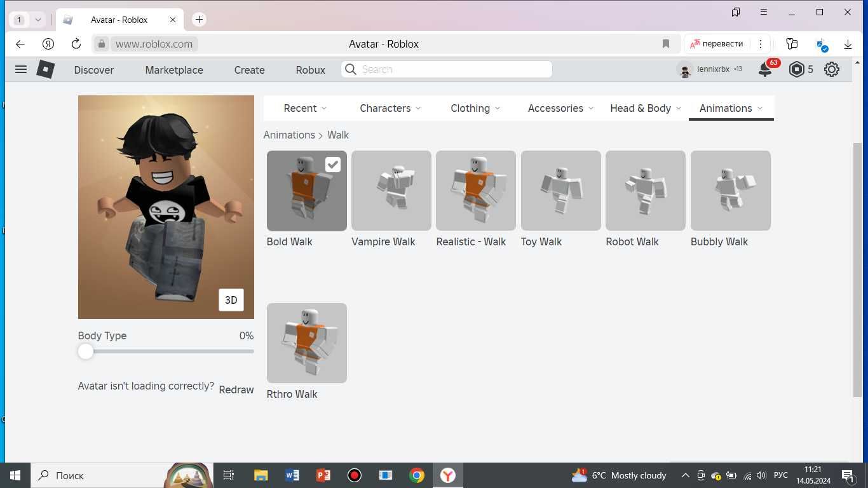Select the Robot Walk animation thumbnail
This screenshot has height=488, width=868.
point(646,191)
